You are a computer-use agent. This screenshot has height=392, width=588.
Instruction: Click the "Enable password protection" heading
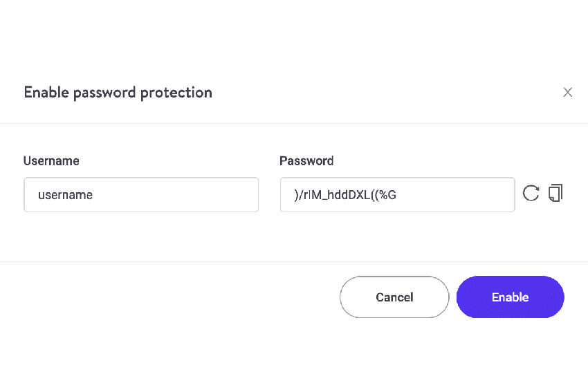(118, 93)
